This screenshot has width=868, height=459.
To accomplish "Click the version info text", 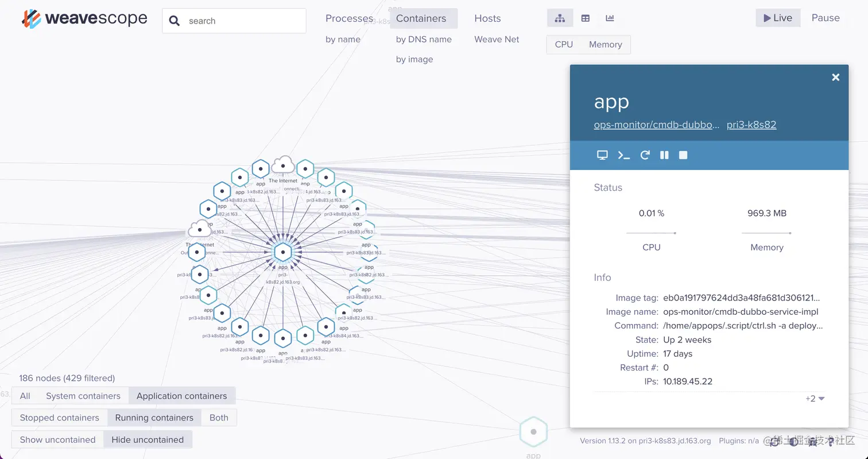I will pyautogui.click(x=645, y=441).
